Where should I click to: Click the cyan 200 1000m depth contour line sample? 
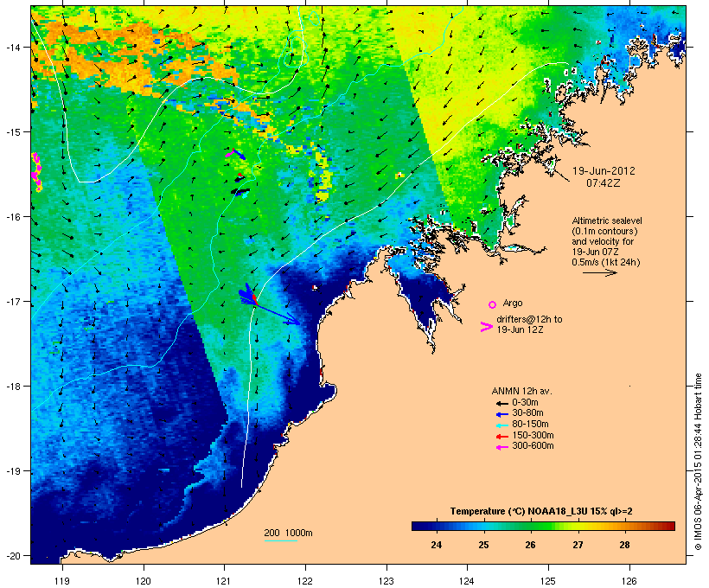pyautogui.click(x=280, y=540)
